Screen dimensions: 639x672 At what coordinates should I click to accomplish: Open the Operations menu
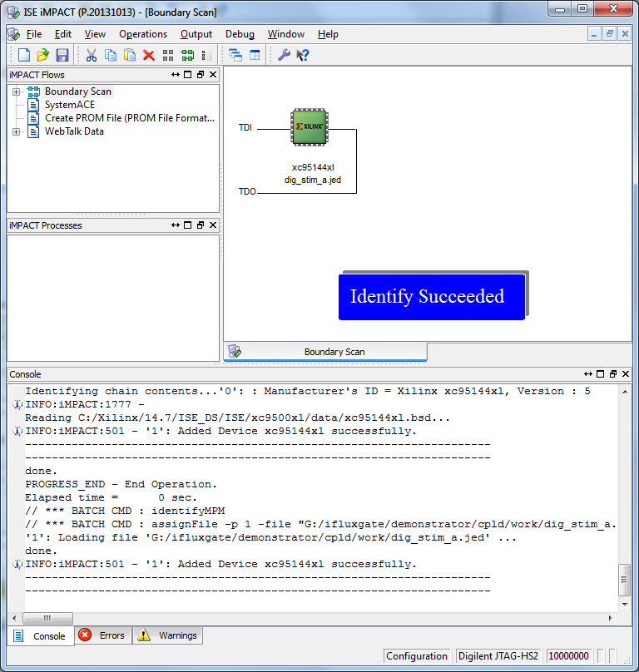143,34
